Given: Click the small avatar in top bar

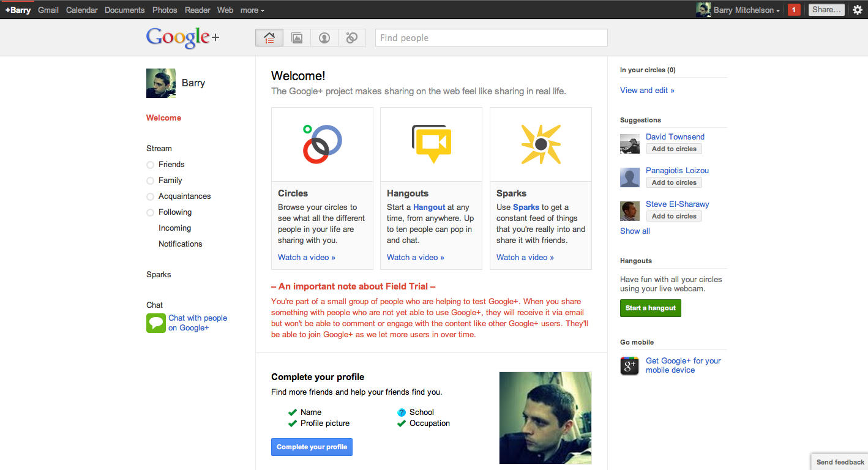Looking at the screenshot, I should tap(703, 10).
